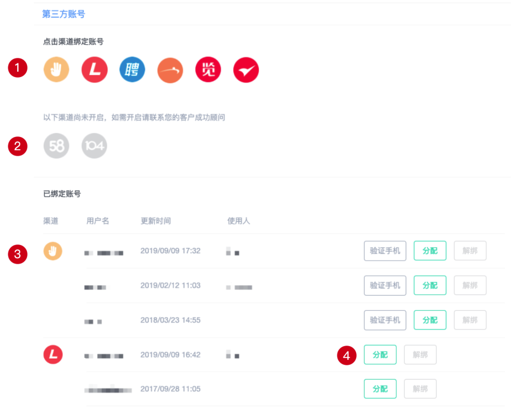Click the 以下渠道尚未开启 notice text
Image resolution: width=532 pixels, height=407 pixels.
point(134,117)
